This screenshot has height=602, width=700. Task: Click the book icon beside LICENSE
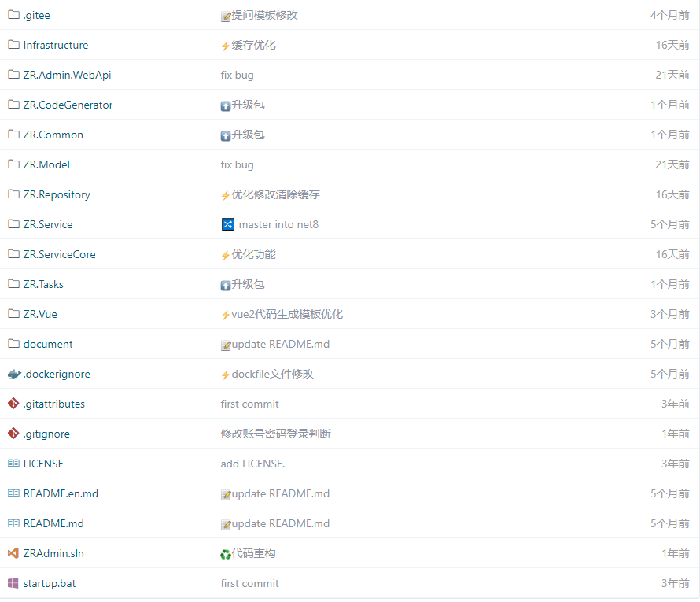(x=13, y=464)
